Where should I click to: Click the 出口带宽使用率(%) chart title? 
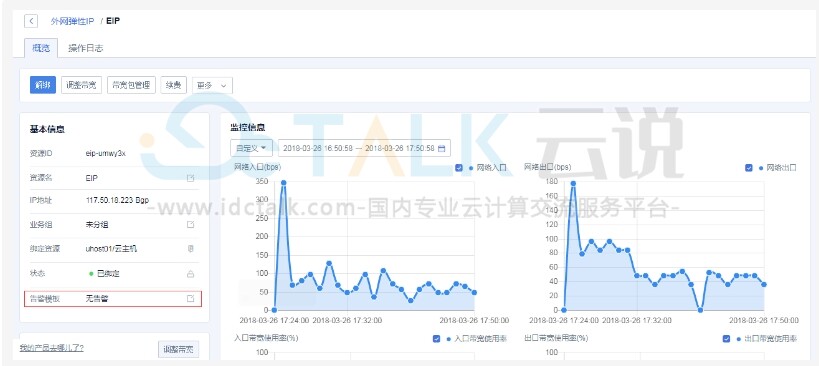tap(556, 338)
